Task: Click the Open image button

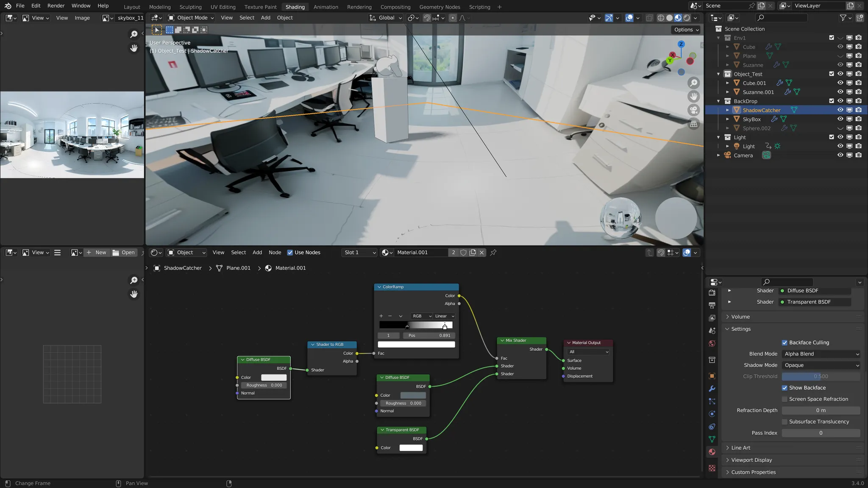Action: [124, 252]
